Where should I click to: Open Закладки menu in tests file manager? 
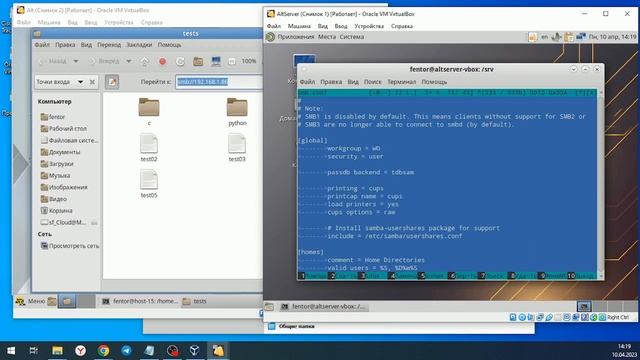[139, 45]
